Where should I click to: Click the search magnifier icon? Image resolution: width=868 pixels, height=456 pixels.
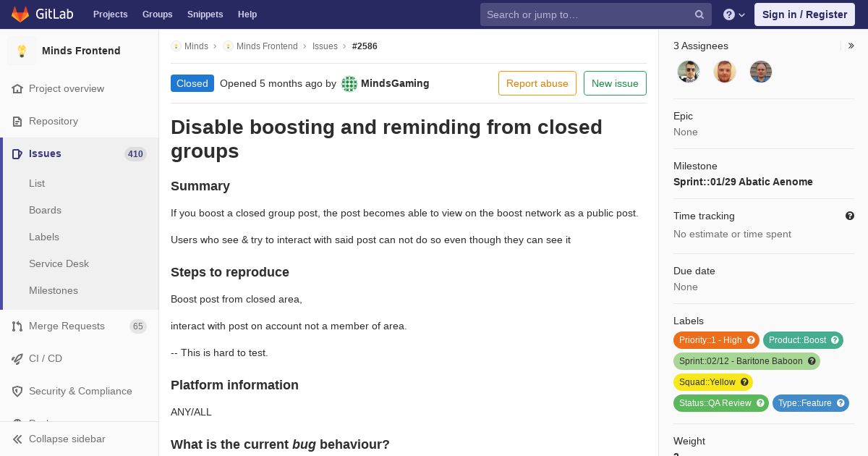[699, 14]
